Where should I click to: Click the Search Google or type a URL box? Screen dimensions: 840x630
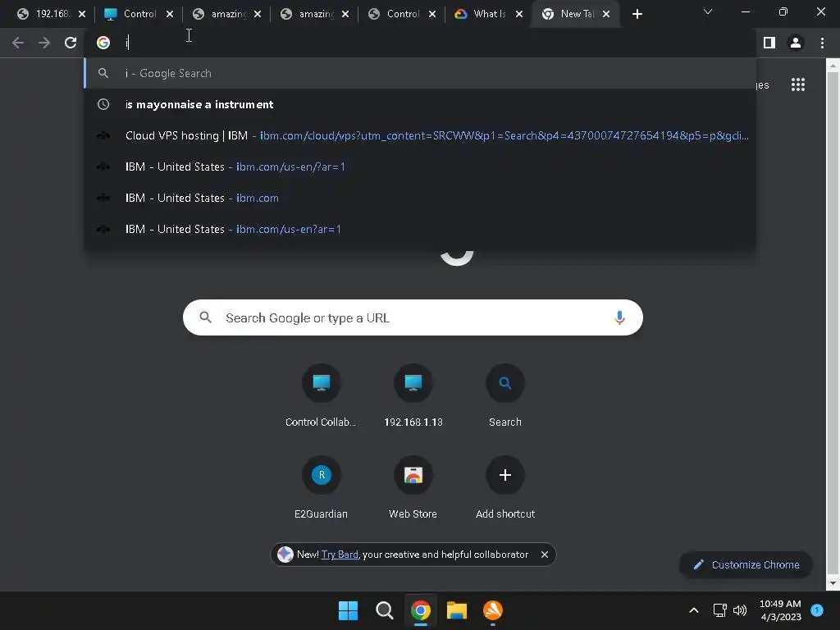[413, 317]
